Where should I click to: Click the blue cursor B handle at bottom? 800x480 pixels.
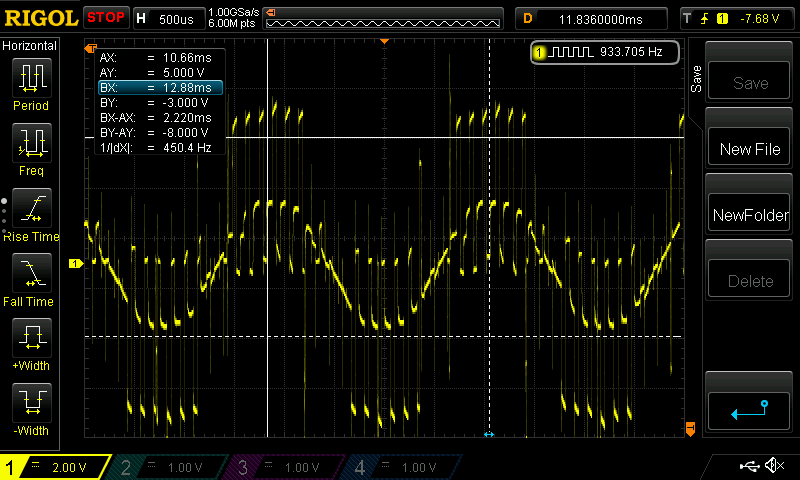coord(489,434)
